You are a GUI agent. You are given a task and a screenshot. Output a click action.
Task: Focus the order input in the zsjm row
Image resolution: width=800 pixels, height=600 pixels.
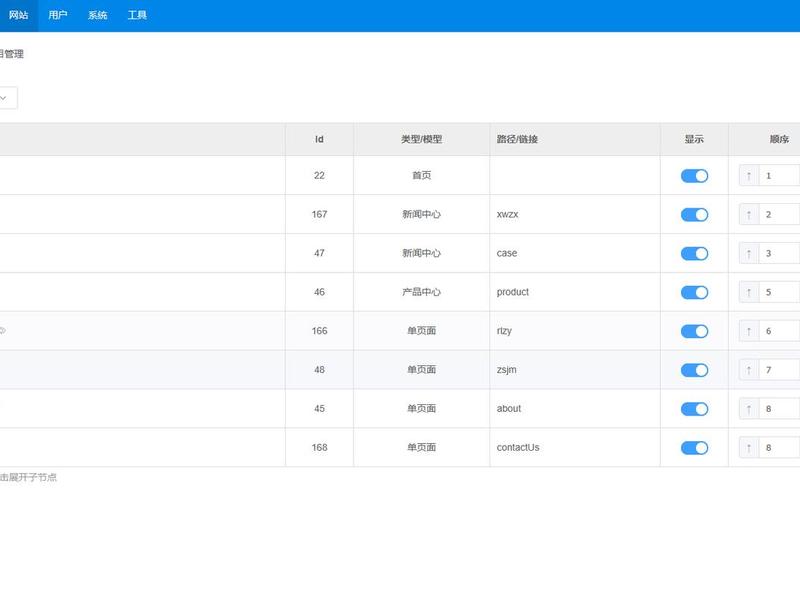[x=780, y=370]
